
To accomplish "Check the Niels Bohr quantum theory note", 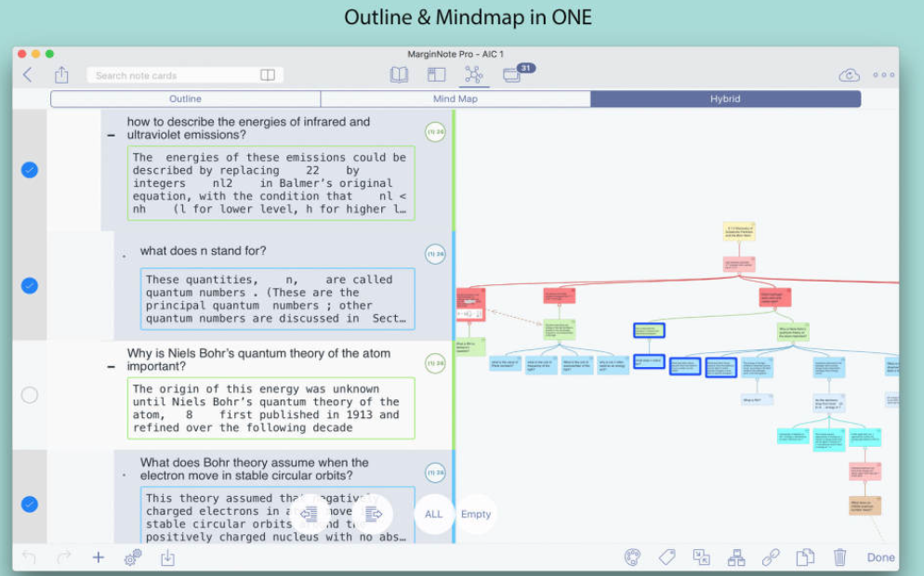I will pyautogui.click(x=30, y=395).
